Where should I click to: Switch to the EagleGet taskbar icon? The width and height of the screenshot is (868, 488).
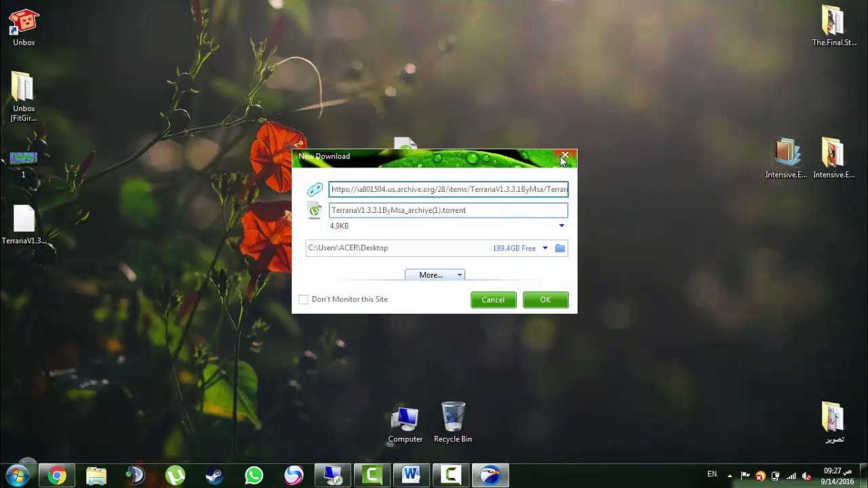click(490, 475)
